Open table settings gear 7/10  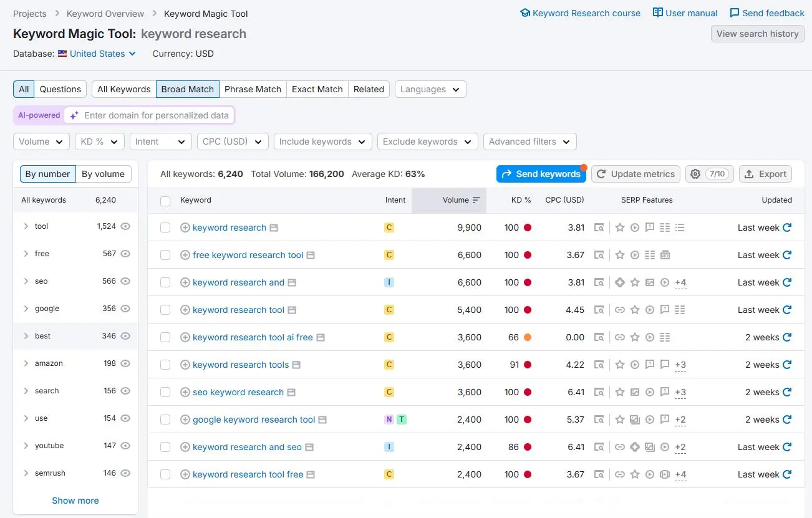click(x=710, y=174)
